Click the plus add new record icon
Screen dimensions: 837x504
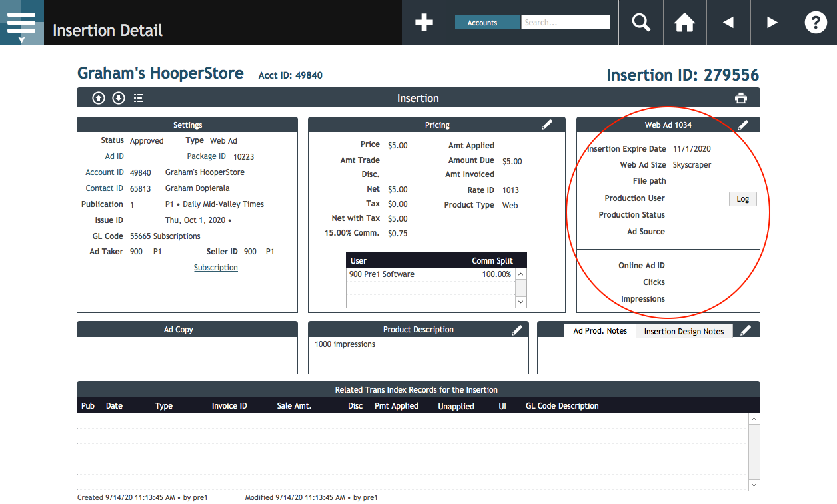coord(424,23)
